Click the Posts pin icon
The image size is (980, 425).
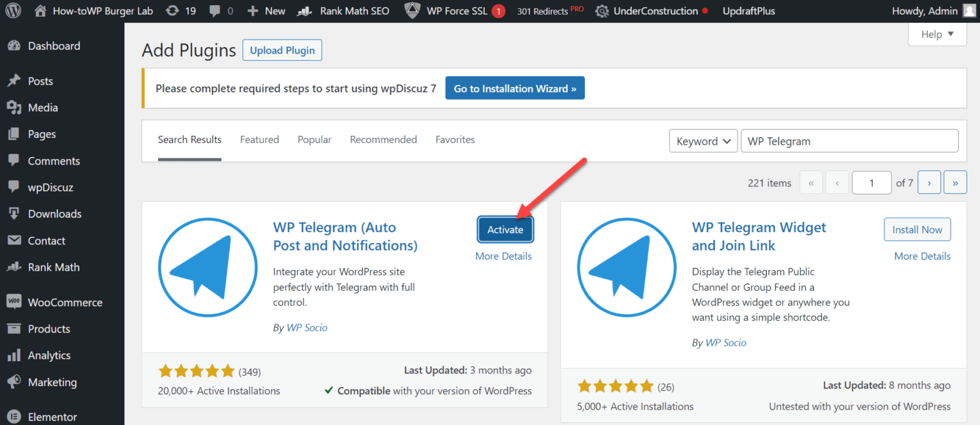click(x=14, y=81)
